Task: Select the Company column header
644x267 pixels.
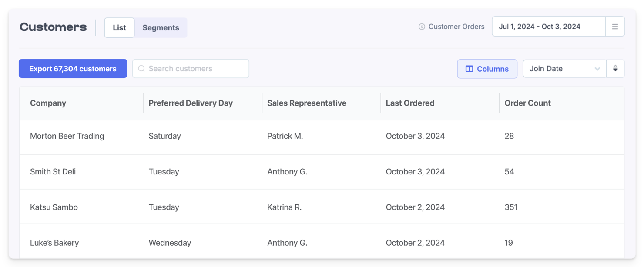Action: pos(48,103)
